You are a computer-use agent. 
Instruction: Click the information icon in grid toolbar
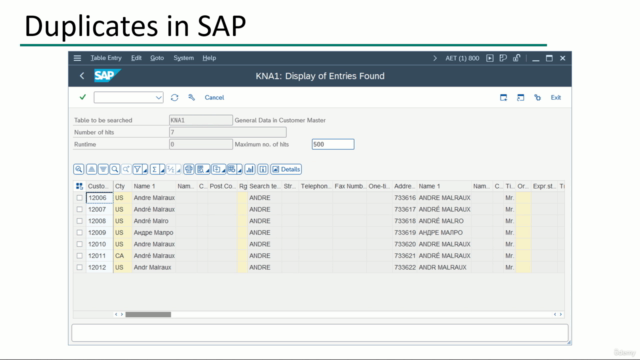tap(263, 169)
